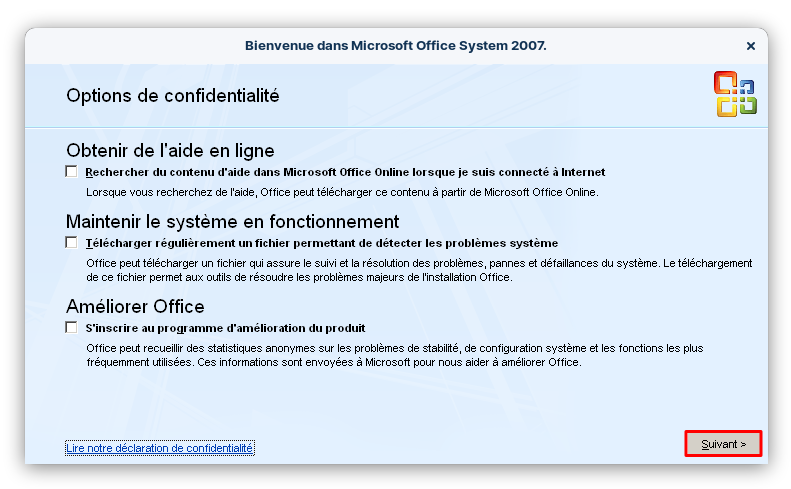The image size is (791, 489).
Task: Click the green square of the Office logo
Action: click(x=748, y=105)
